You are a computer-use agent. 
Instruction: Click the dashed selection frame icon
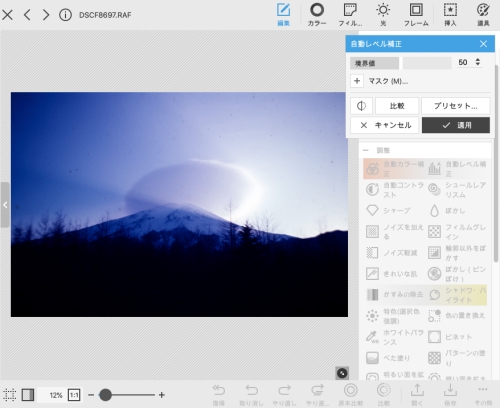click(10, 395)
